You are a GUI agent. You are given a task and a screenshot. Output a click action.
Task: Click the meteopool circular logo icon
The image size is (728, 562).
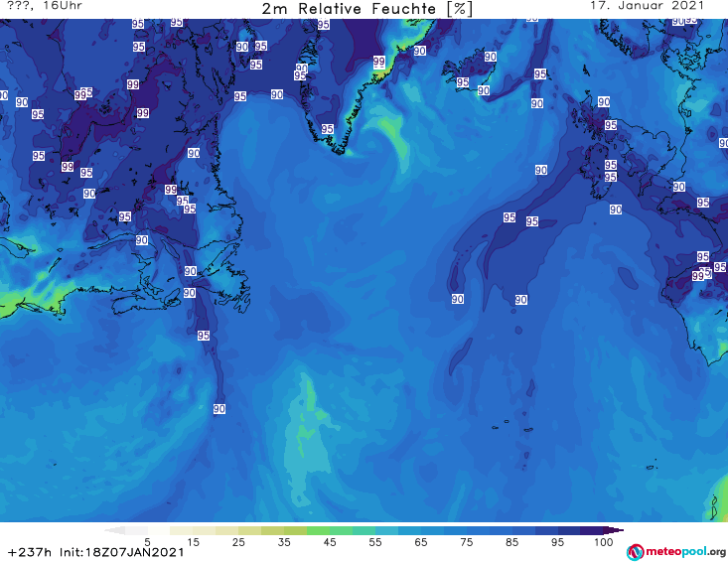[635, 552]
